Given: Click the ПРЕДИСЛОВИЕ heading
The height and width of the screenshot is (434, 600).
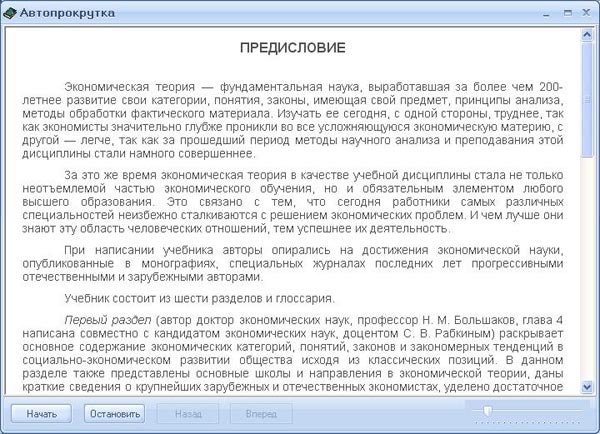Looking at the screenshot, I should [293, 48].
